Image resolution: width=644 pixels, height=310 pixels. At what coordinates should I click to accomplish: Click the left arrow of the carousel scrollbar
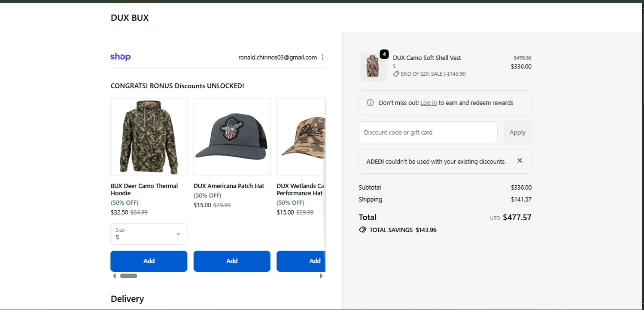(x=114, y=276)
